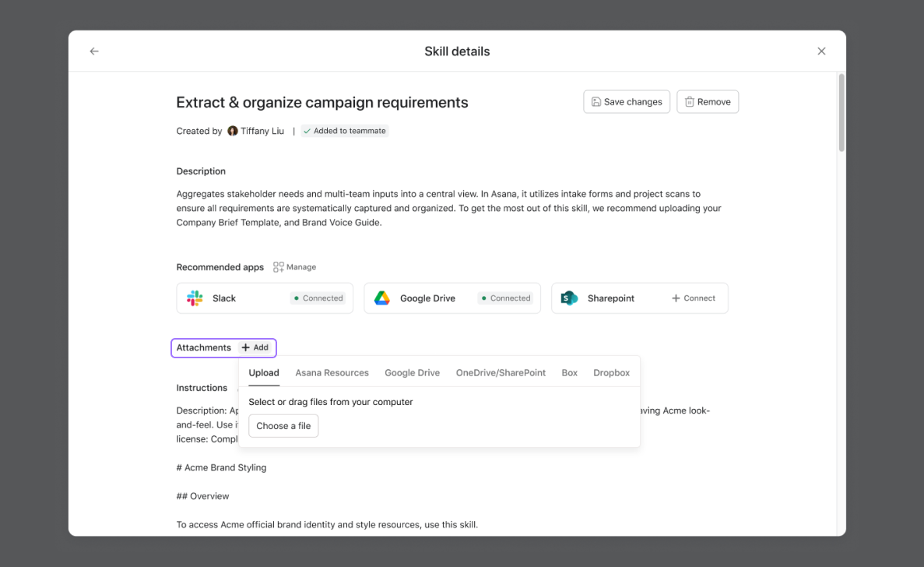Go back using the left arrow icon
The width and height of the screenshot is (924, 567).
pos(94,51)
